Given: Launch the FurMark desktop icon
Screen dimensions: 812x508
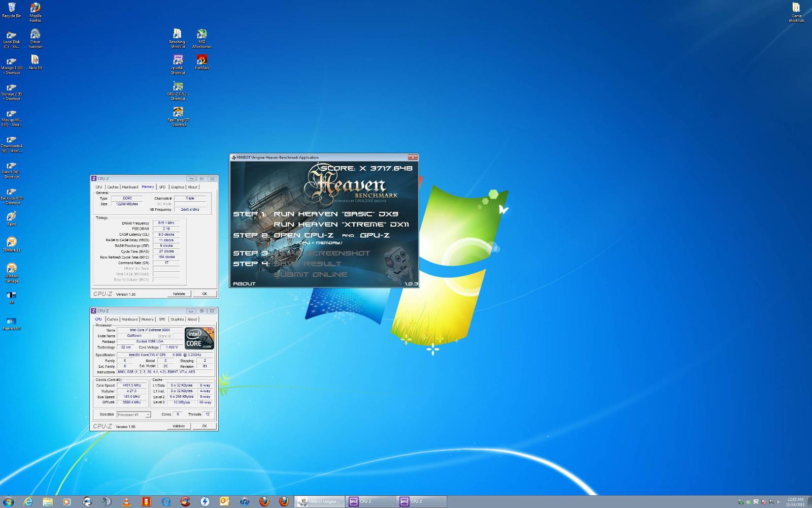Looking at the screenshot, I should (202, 62).
